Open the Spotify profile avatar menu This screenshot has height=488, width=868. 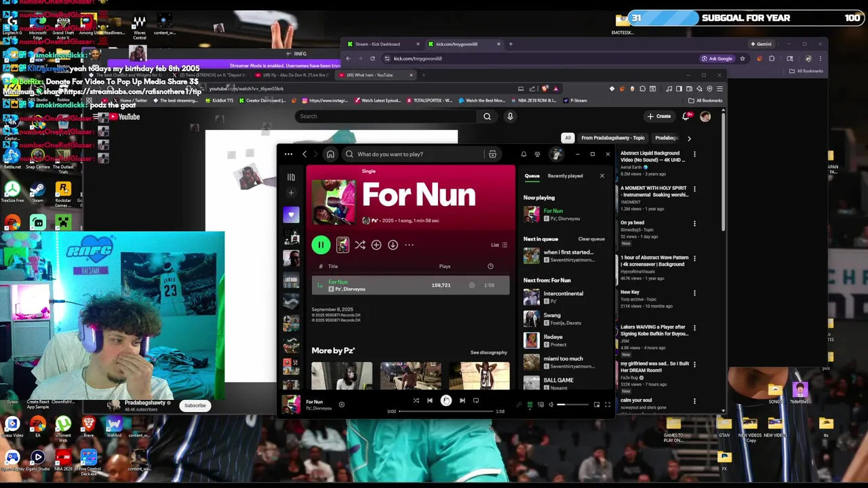point(556,154)
